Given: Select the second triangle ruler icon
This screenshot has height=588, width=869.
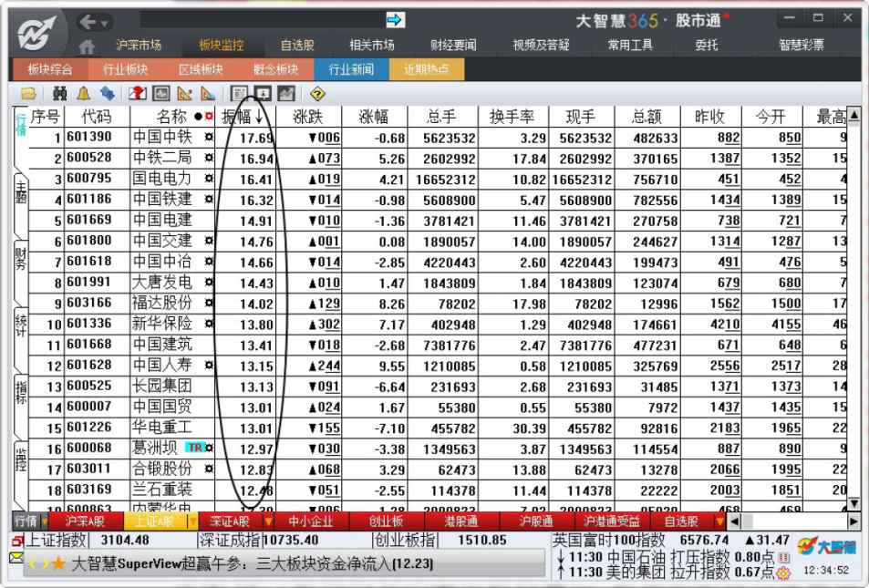Looking at the screenshot, I should [208, 94].
